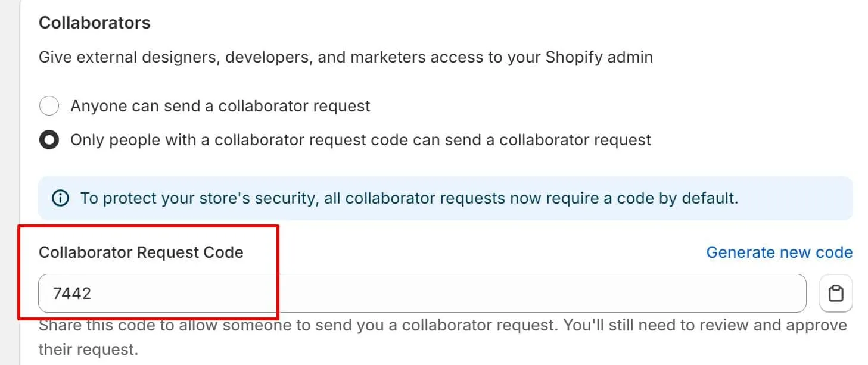
Task: Click the Collaborator Request Code text box
Action: (x=238, y=293)
